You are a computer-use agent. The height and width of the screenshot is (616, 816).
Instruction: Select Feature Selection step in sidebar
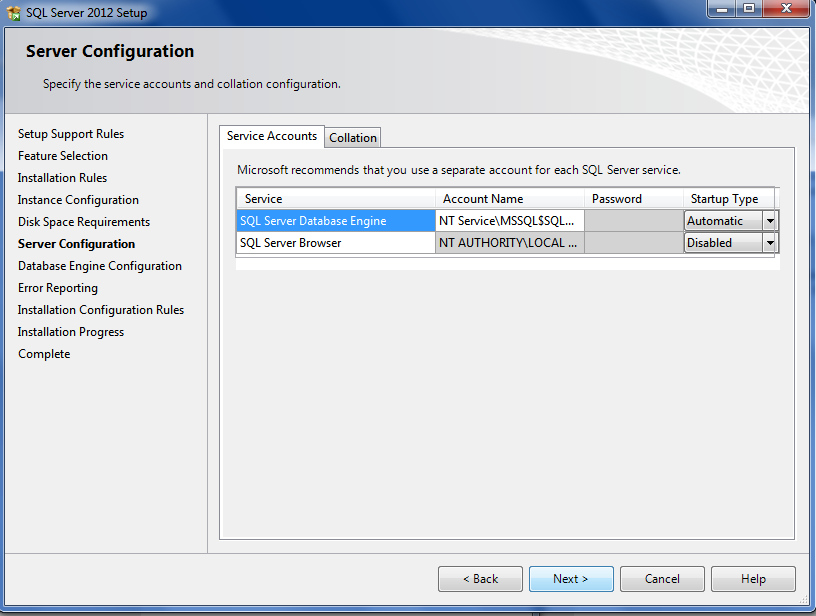coord(62,156)
